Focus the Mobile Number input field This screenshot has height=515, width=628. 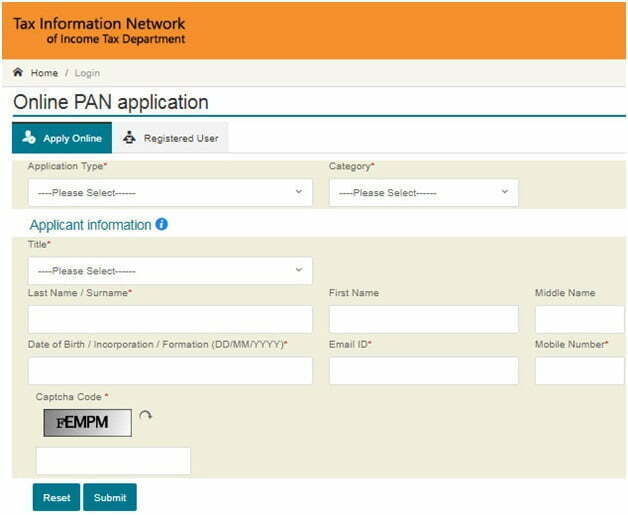coord(580,371)
